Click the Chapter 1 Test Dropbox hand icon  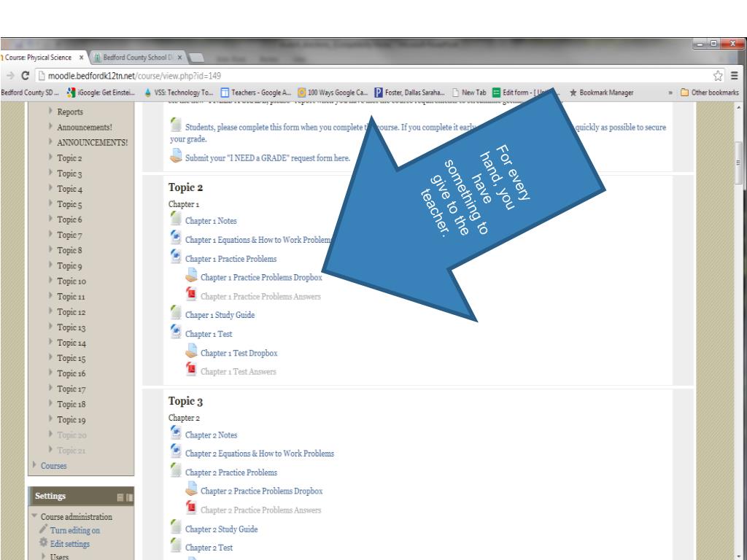tap(192, 351)
